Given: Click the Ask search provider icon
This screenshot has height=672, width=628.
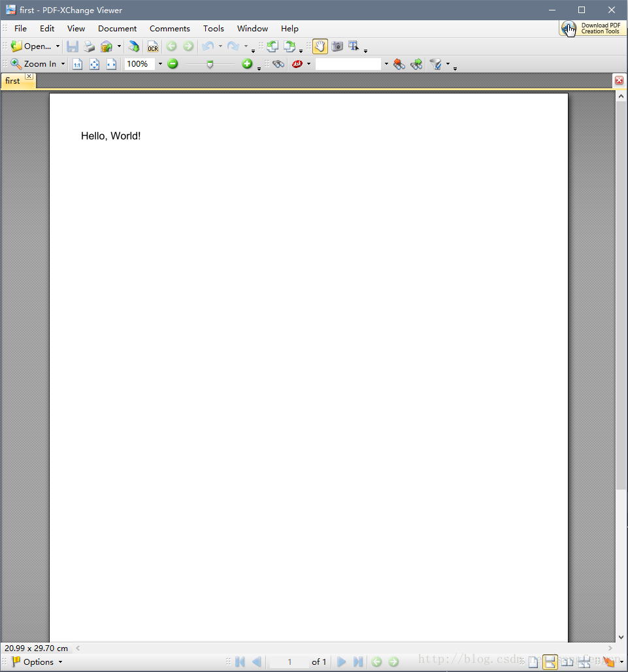Looking at the screenshot, I should [x=297, y=64].
